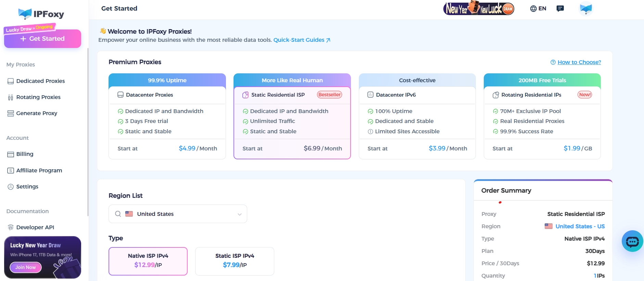Click the New Year New Luck banner

[479, 8]
